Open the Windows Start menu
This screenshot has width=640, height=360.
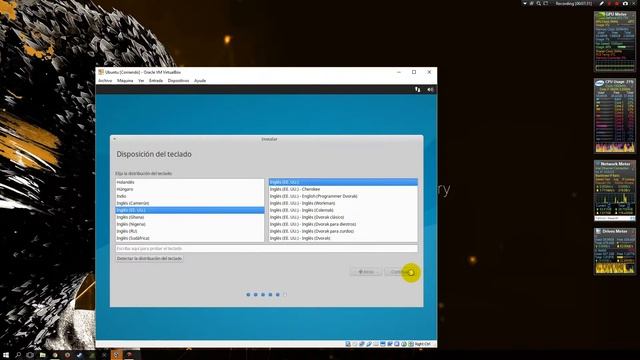point(6,355)
